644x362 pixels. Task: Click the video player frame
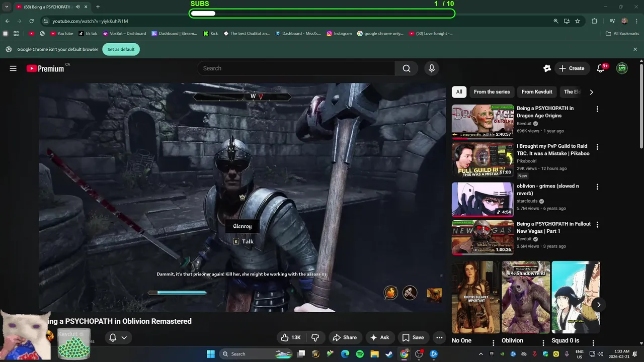click(243, 198)
